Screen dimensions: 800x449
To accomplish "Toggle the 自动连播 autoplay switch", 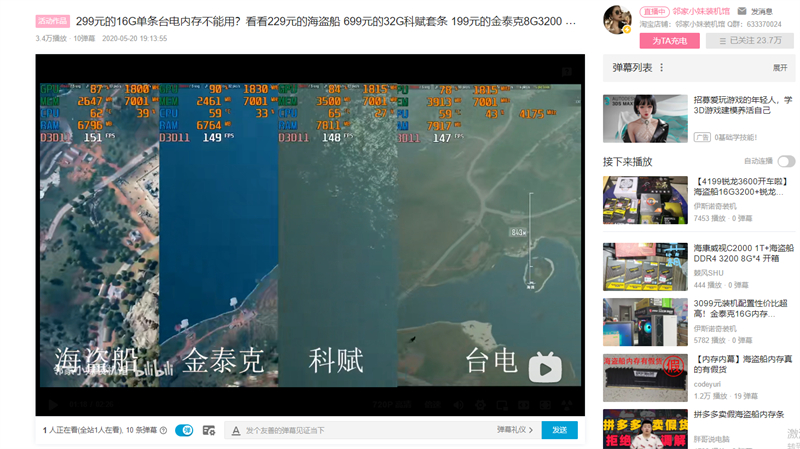I will [x=786, y=161].
